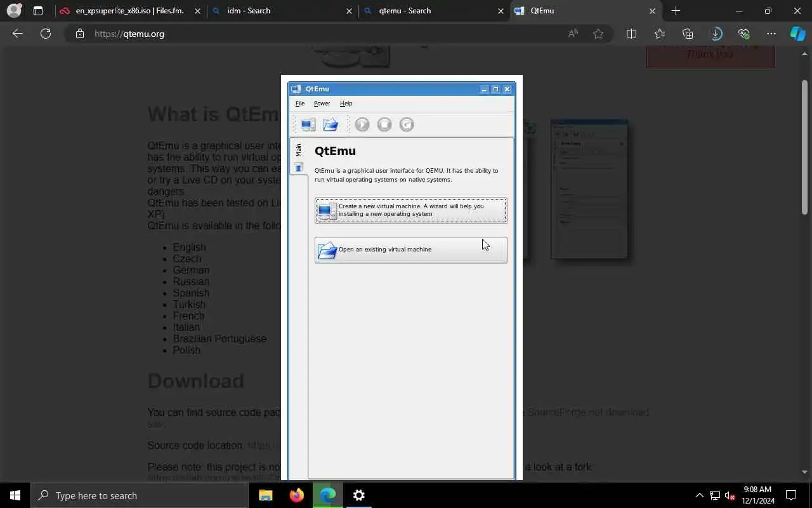Open a new browser tab
This screenshot has width=812, height=508.
676,11
